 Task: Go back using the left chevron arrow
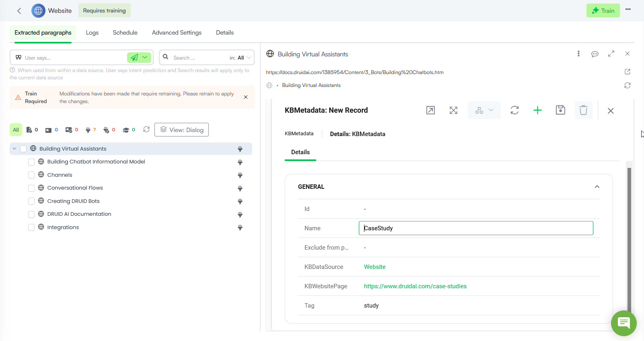click(19, 11)
